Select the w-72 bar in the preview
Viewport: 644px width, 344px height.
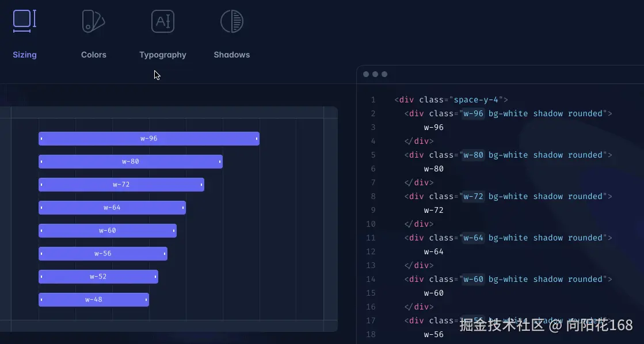tap(121, 184)
